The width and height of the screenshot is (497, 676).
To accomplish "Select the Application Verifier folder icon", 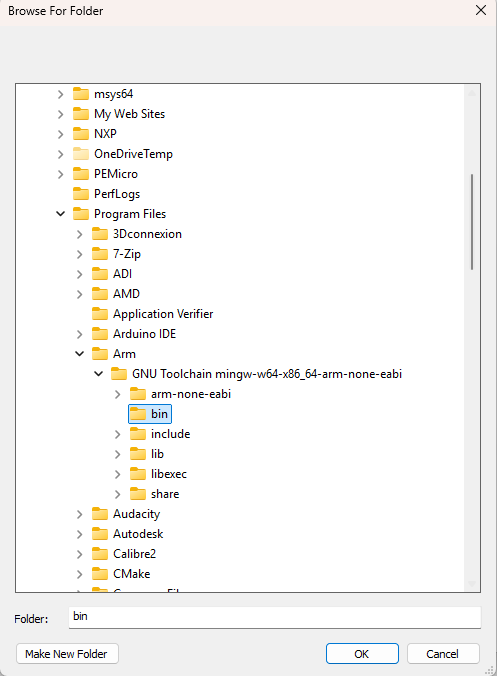I will pos(100,314).
